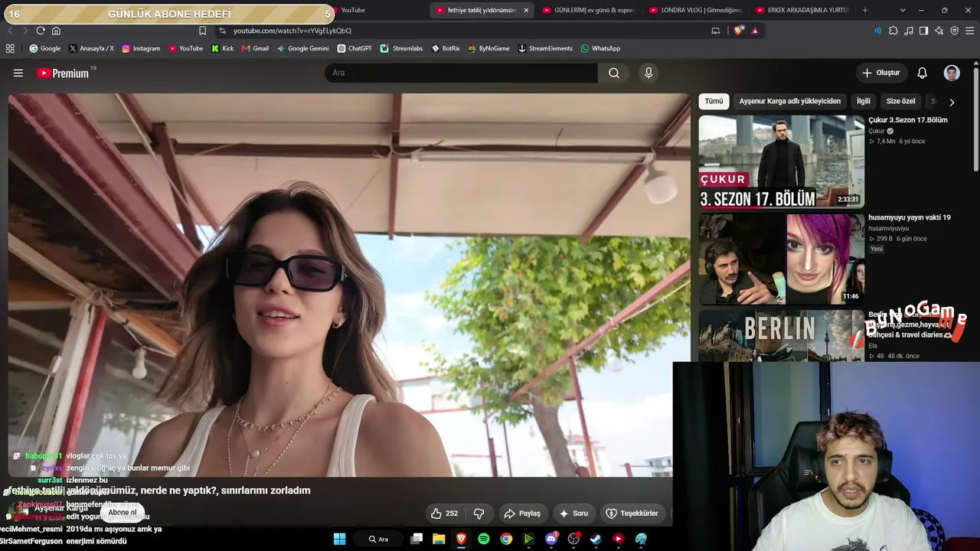Select the 'İlgili' filter chip
980x551 pixels.
864,101
